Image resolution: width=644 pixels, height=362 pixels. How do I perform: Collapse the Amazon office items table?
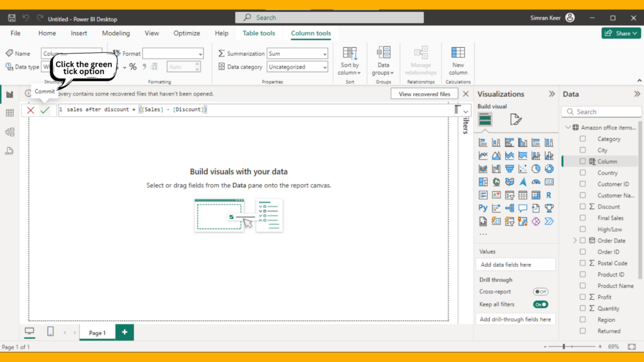pyautogui.click(x=568, y=128)
